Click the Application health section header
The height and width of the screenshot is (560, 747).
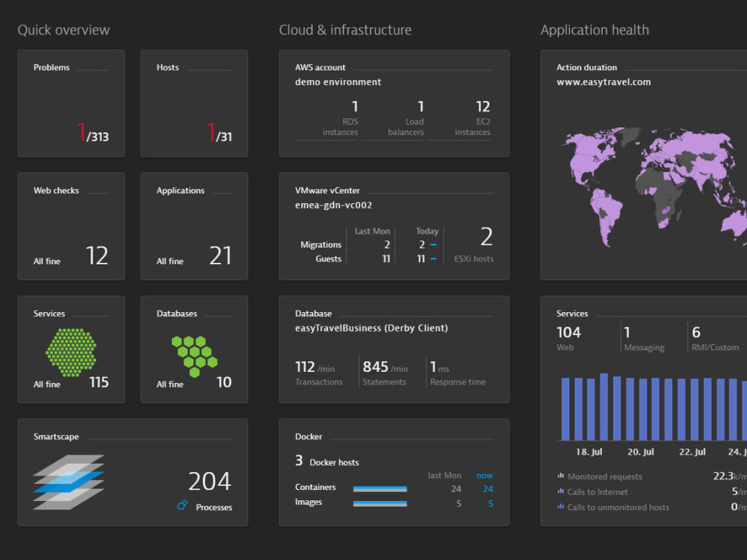[x=595, y=30]
